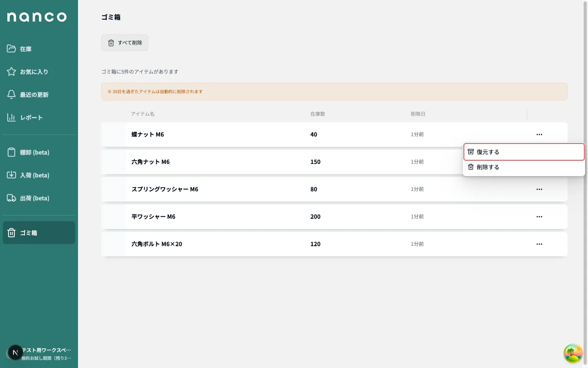
Task: Click the 蝶ナット M6 item name
Action: click(147, 135)
